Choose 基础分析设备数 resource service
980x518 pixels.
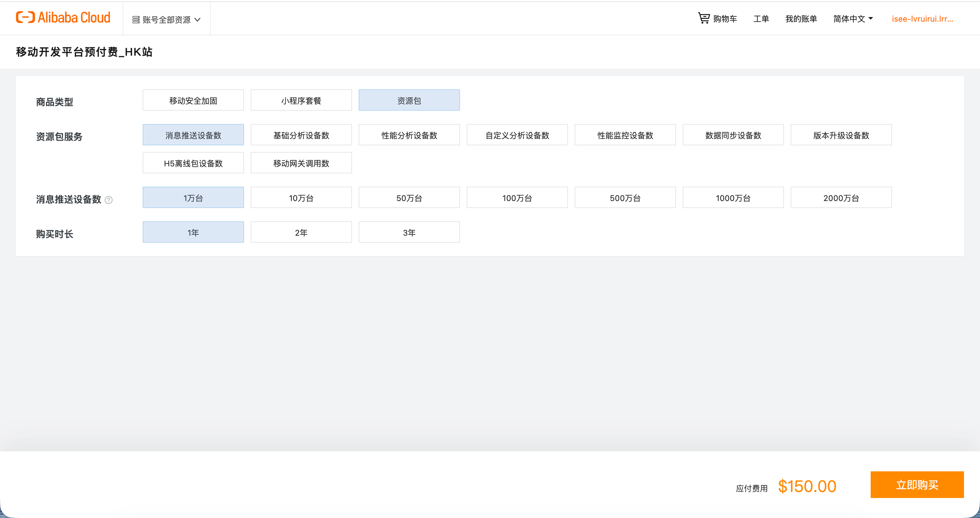click(x=301, y=135)
